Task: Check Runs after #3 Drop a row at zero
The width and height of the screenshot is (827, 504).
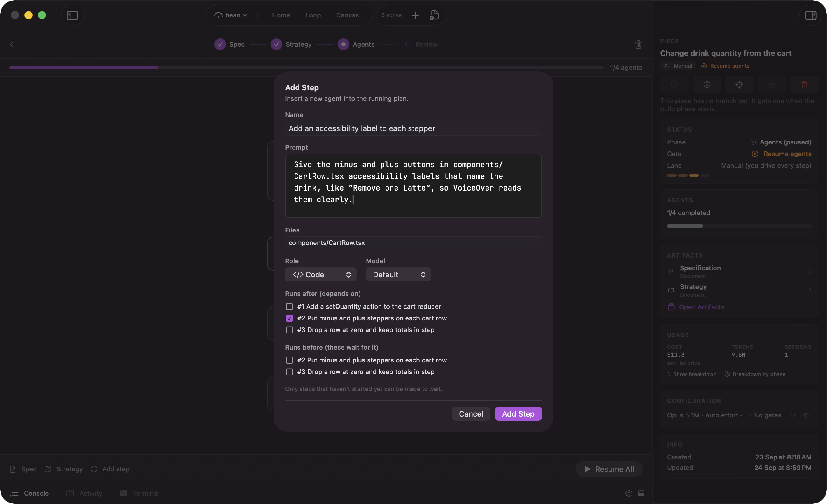Action: (x=289, y=329)
